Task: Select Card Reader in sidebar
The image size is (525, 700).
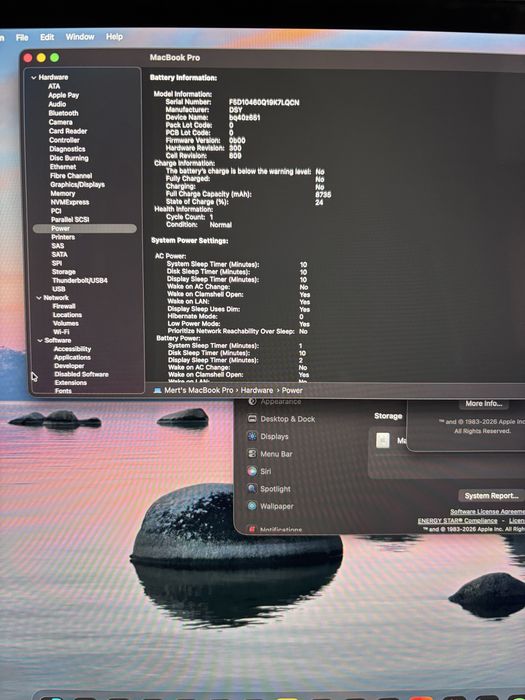Action: [x=68, y=131]
